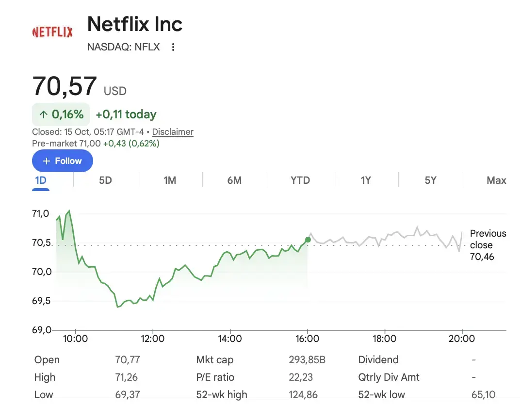Switch to the 5Y time range tab
The width and height of the screenshot is (520, 420).
[430, 180]
